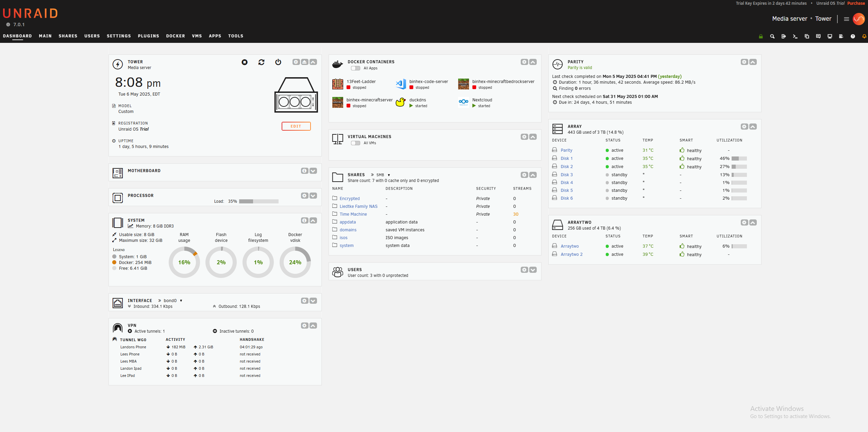This screenshot has height=432, width=868.
Task: Collapse the VPN tile
Action: tap(313, 326)
